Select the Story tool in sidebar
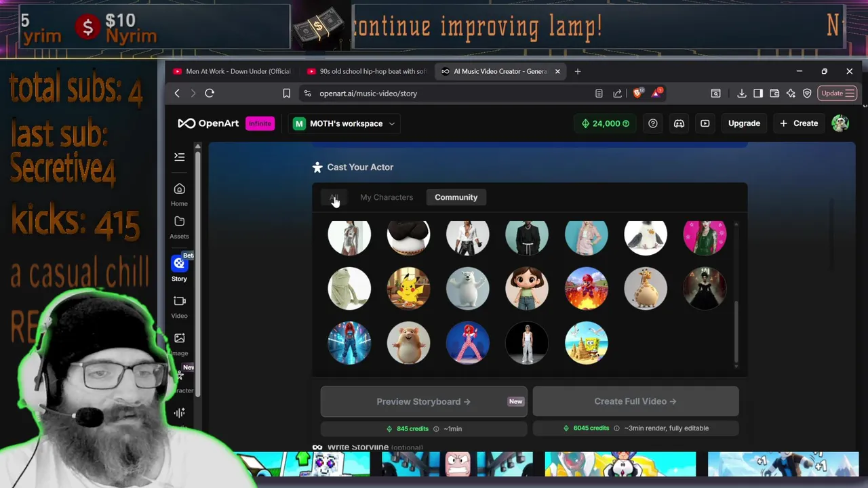Screen dimensions: 868x488 coord(179,268)
